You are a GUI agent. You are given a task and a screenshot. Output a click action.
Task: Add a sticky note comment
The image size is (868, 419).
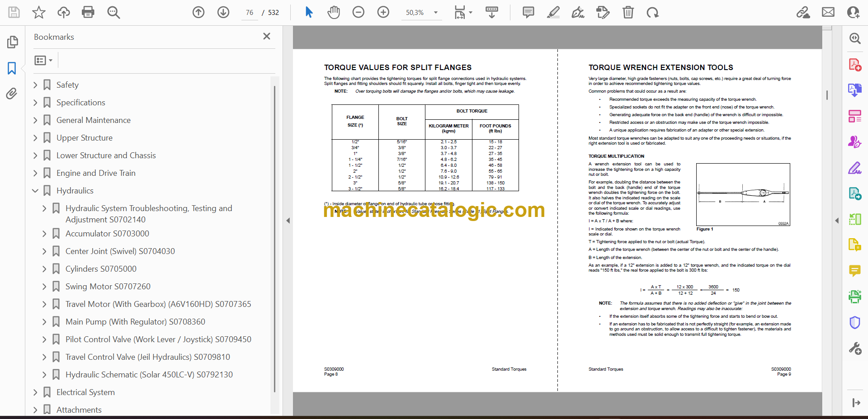coord(528,12)
